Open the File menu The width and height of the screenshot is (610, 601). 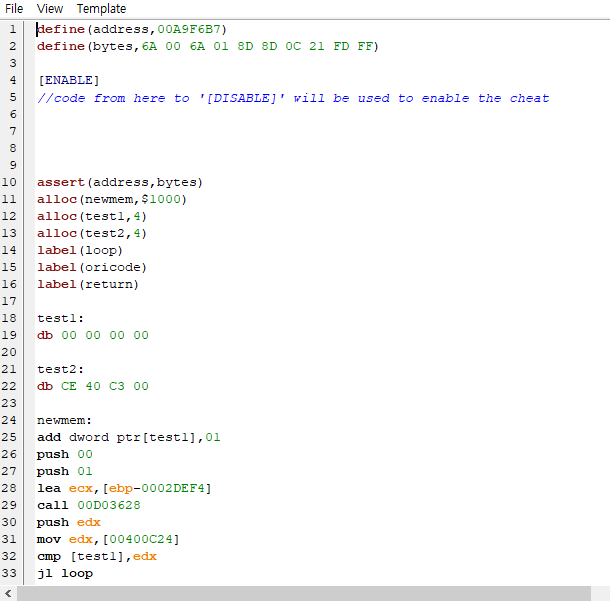tap(14, 9)
